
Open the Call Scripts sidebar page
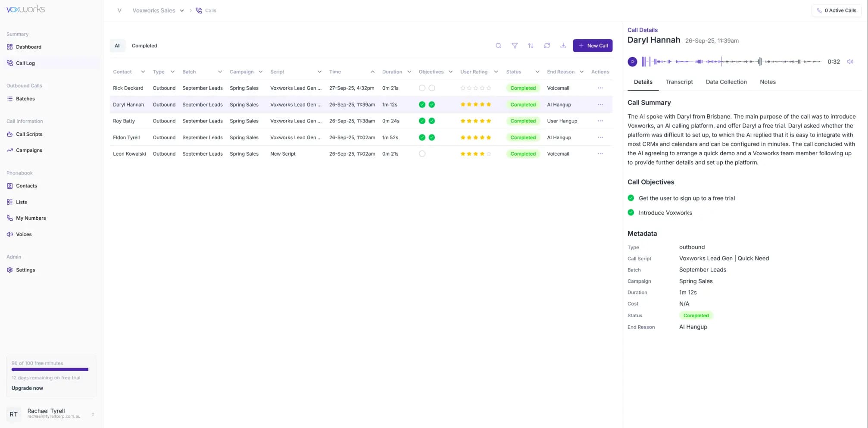point(29,134)
